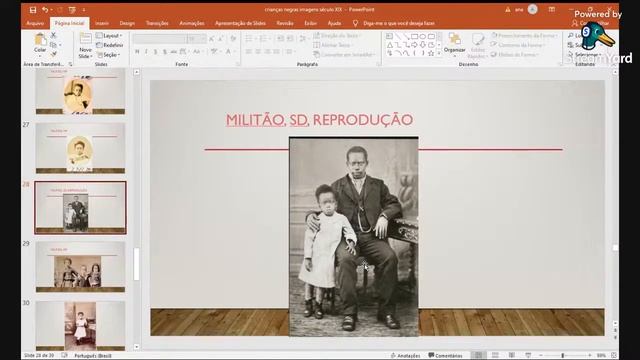The width and height of the screenshot is (640, 360).
Task: Expand the shapes gallery more arrow
Action: point(439,53)
